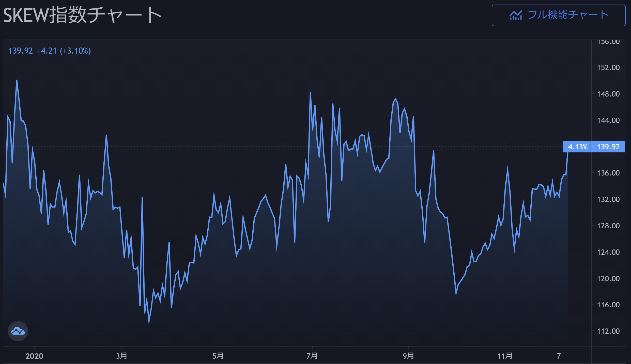
Task: Open the フル機能チャート full chart button
Action: 558,15
